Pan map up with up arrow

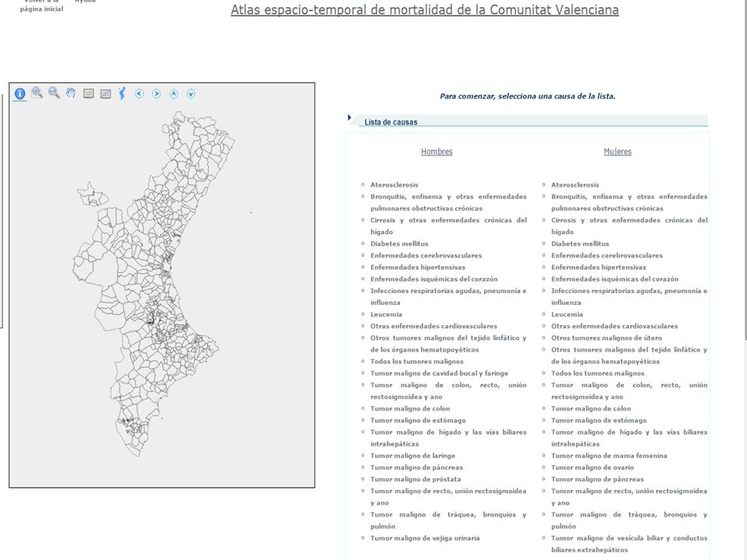(x=174, y=93)
